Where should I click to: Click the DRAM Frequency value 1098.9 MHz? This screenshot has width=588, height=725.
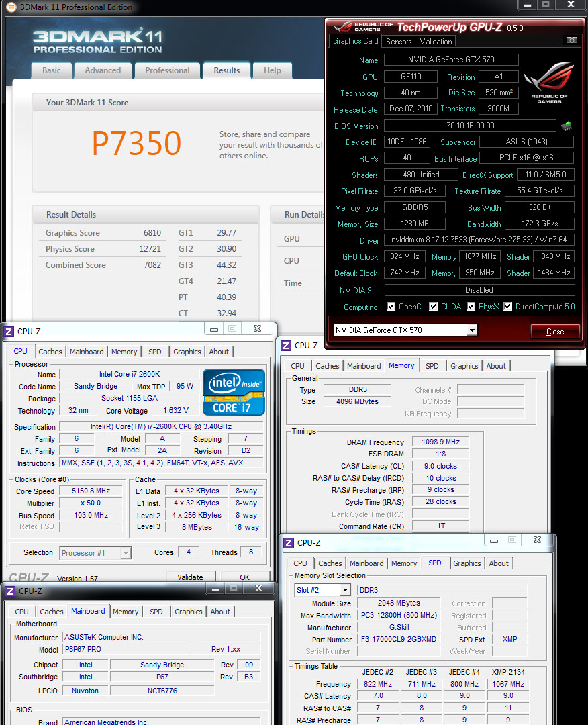[440, 442]
